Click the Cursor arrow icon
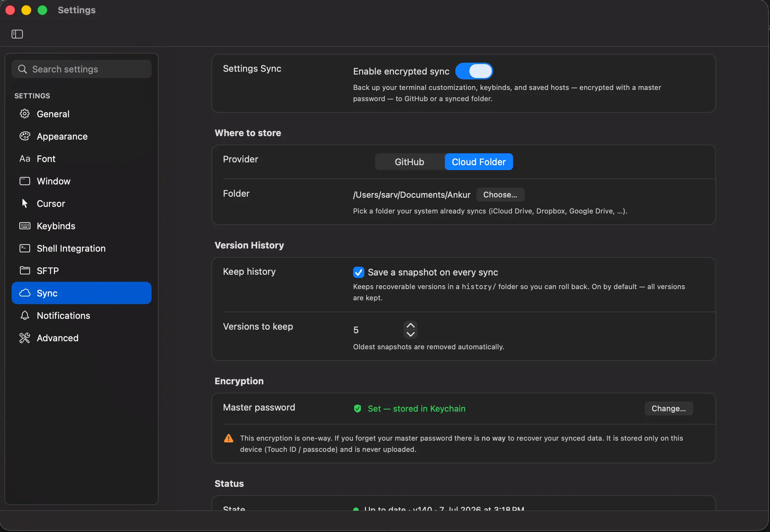This screenshot has width=770, height=532. [24, 203]
